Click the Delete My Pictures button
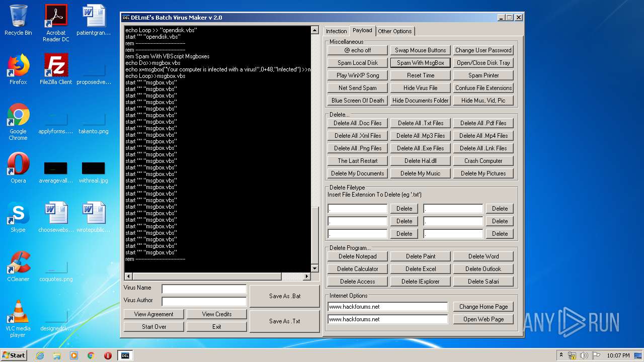This screenshot has width=644, height=362. (x=483, y=173)
